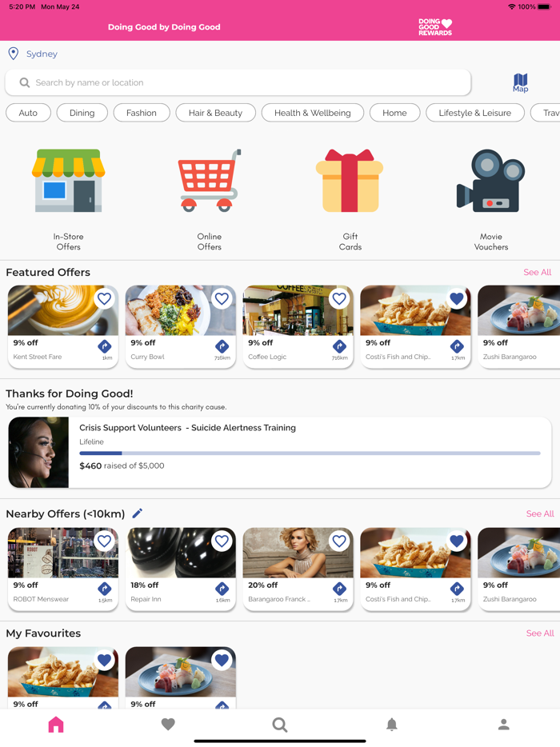Tap the In-Store Offers shop icon
This screenshot has height=747, width=560.
pyautogui.click(x=69, y=181)
